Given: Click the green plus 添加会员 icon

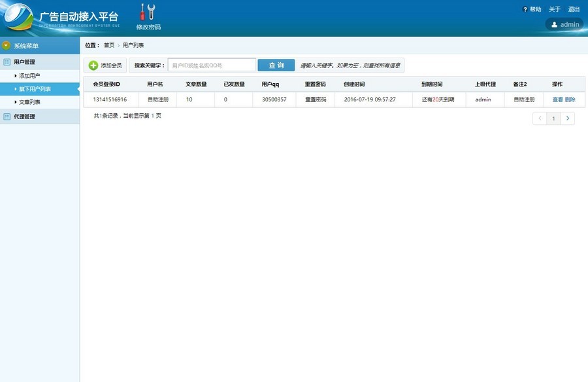Looking at the screenshot, I should point(93,65).
